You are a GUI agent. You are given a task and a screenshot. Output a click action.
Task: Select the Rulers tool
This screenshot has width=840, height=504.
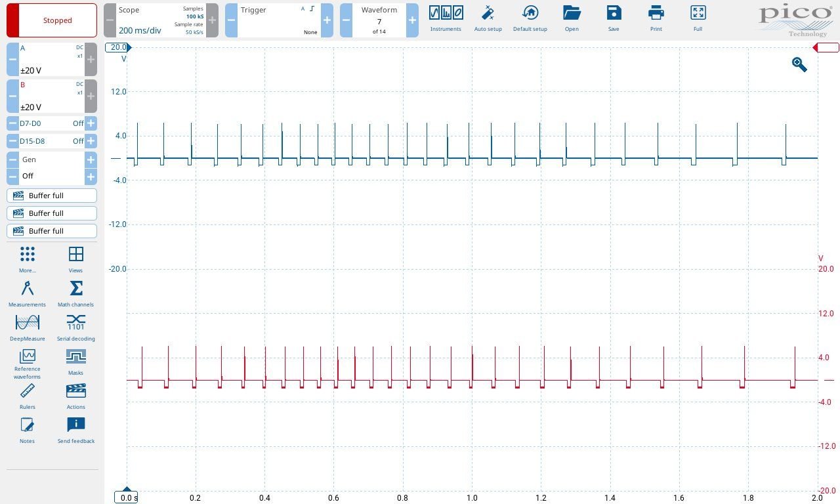(x=27, y=396)
